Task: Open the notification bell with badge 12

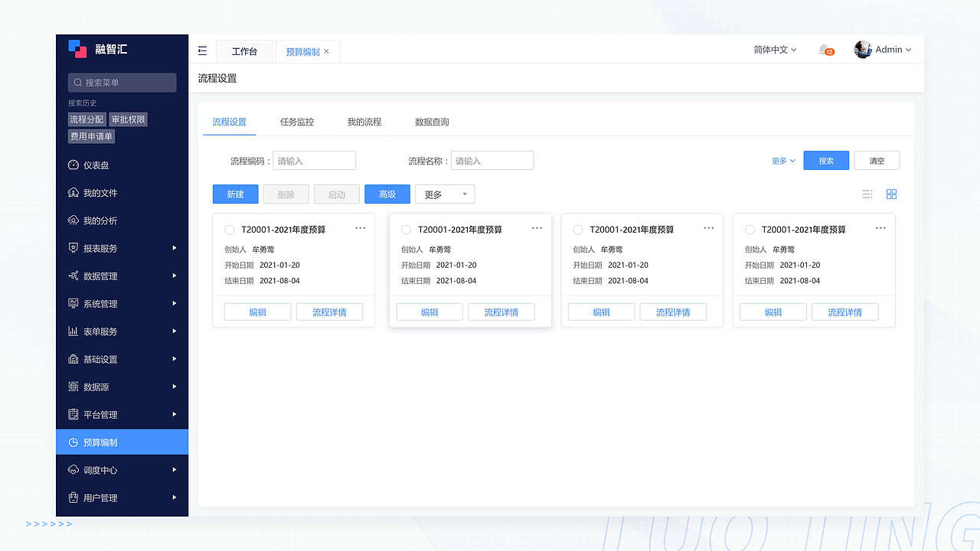Action: pos(825,50)
